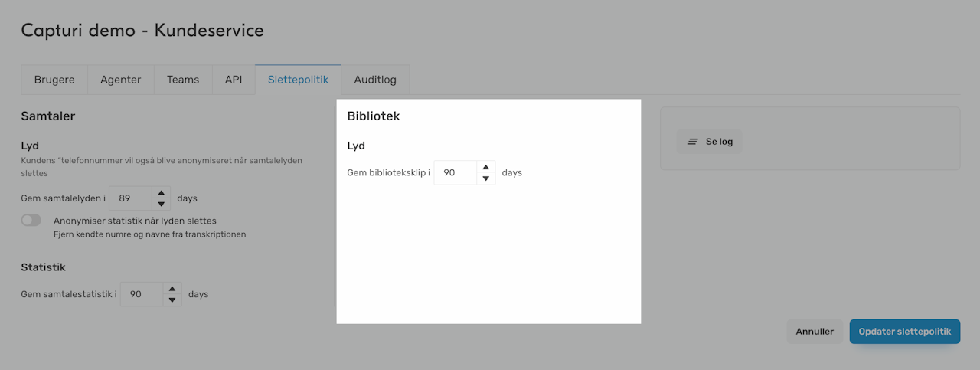Switch to the Auditlog tab

pyautogui.click(x=375, y=80)
